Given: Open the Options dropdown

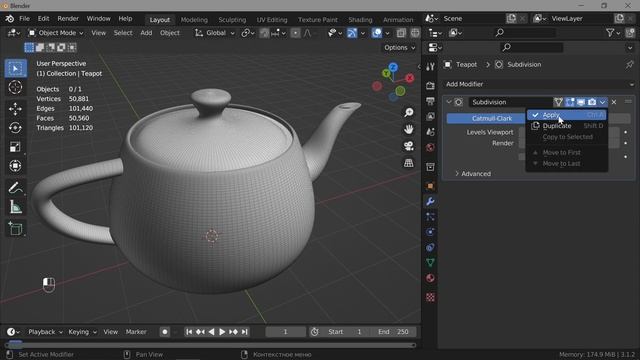Looking at the screenshot, I should tap(399, 48).
